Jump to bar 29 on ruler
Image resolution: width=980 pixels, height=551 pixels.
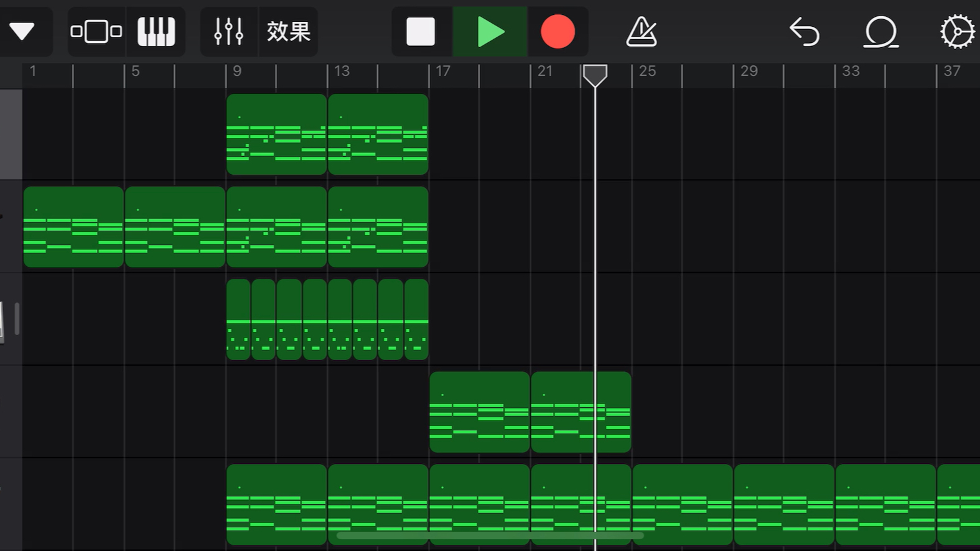749,72
